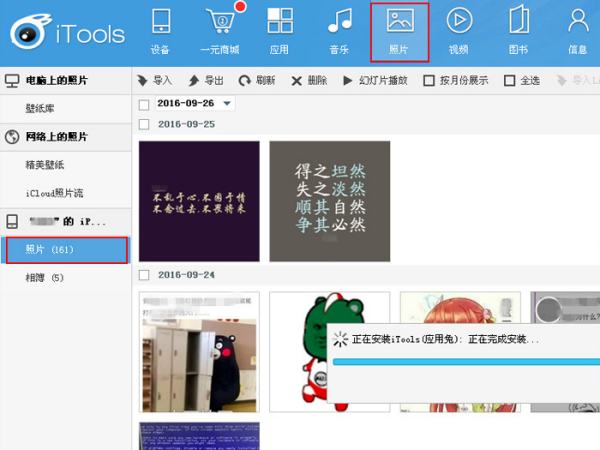This screenshot has height=450, width=600.
Task: Enable the 按月份展示 checkbox
Action: [x=429, y=81]
